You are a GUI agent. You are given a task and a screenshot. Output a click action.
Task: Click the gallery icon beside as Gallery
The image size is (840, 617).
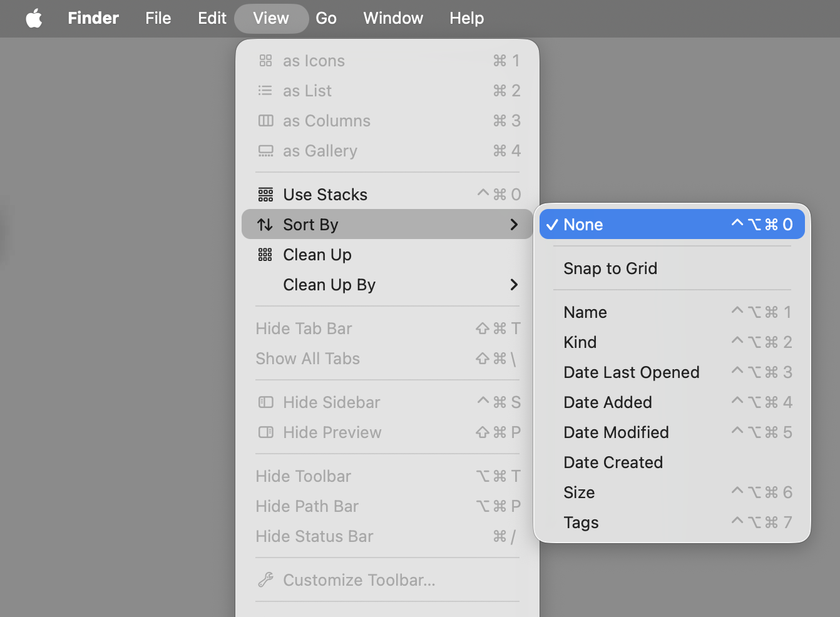[x=265, y=151]
